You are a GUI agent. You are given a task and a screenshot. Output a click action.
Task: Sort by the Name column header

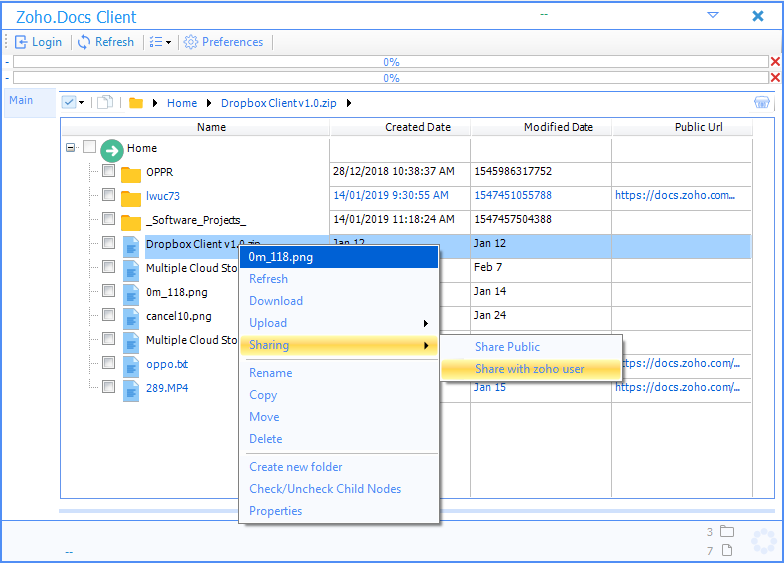pos(196,127)
